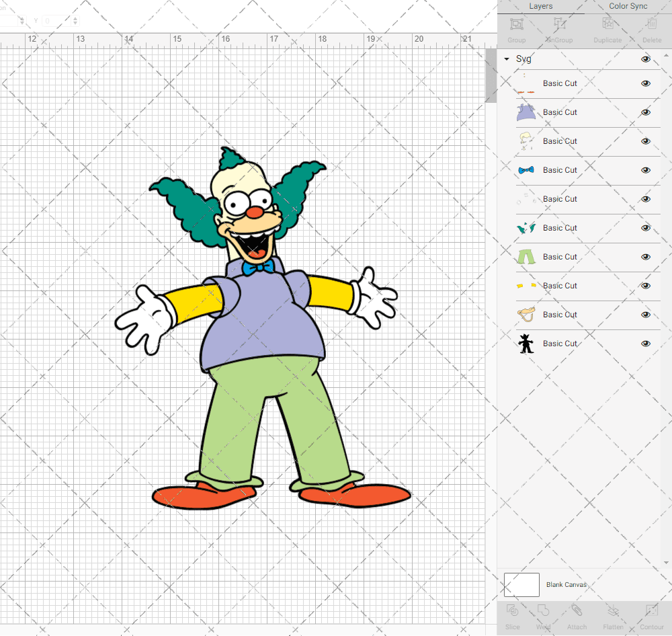672x636 pixels.
Task: Hide the entire Svg group
Action: pos(645,59)
